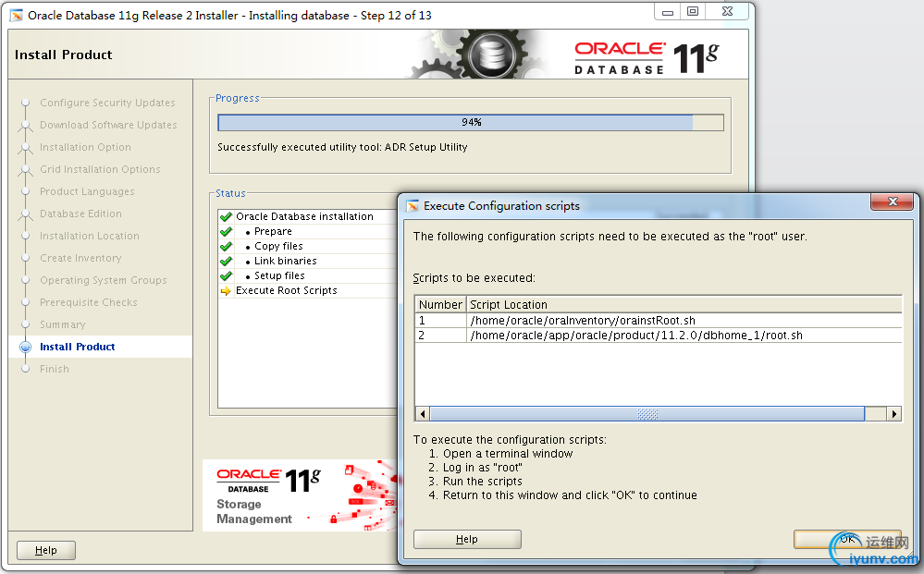Select Installation Option step
Image resolution: width=924 pixels, height=574 pixels.
coord(85,147)
